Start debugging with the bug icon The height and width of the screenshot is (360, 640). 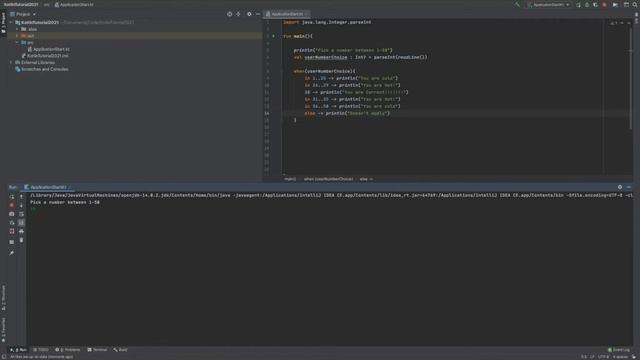click(587, 5)
